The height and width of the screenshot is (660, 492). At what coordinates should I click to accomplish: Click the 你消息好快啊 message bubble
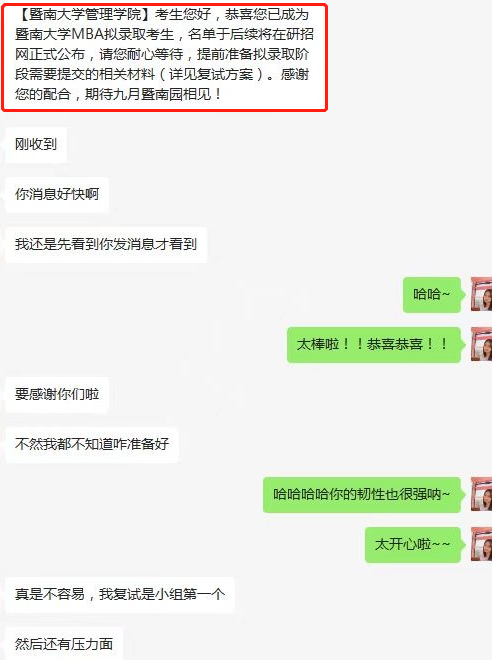(x=57, y=194)
